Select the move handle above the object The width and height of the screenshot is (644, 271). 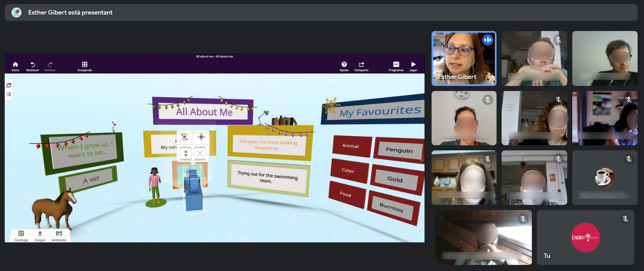201,137
